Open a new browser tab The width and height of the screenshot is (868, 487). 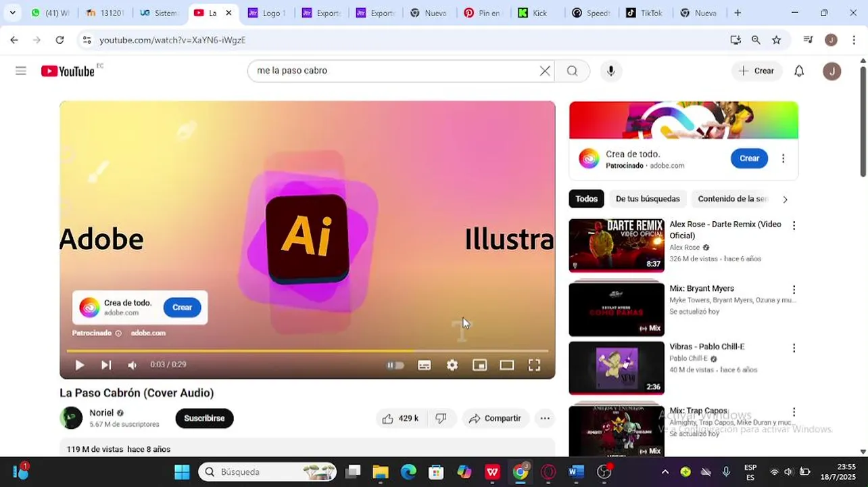pyautogui.click(x=738, y=13)
